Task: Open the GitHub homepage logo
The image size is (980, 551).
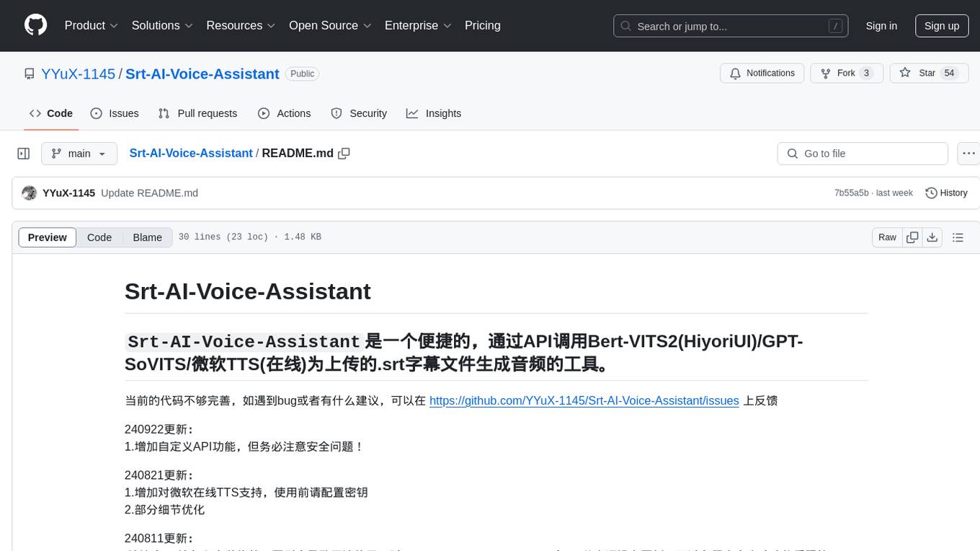Action: pyautogui.click(x=35, y=25)
